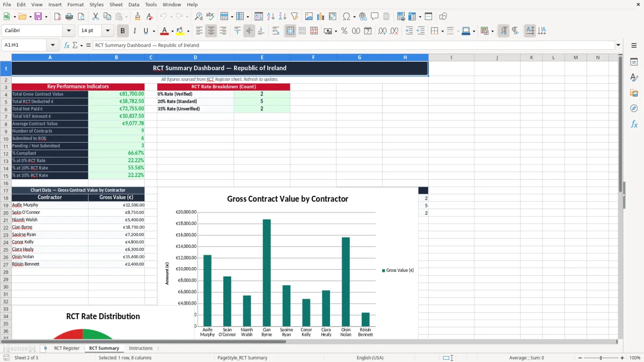Switch to the Instructions sheet tab

(141, 348)
